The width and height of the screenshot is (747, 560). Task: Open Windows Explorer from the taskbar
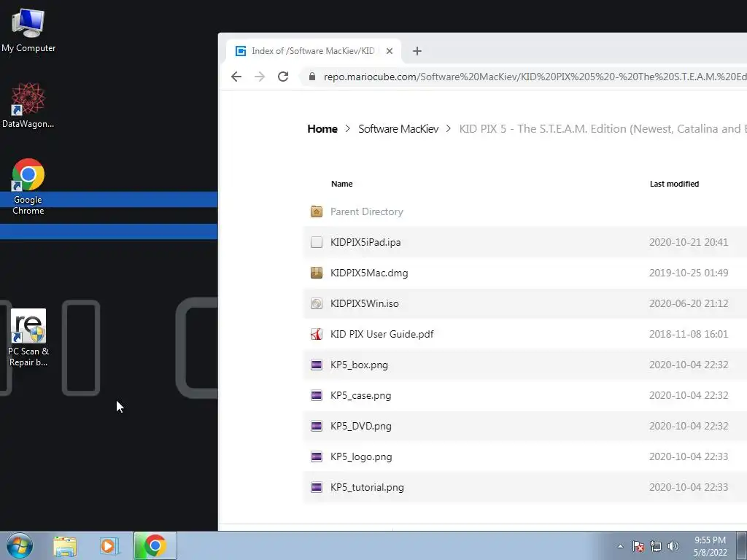point(64,546)
